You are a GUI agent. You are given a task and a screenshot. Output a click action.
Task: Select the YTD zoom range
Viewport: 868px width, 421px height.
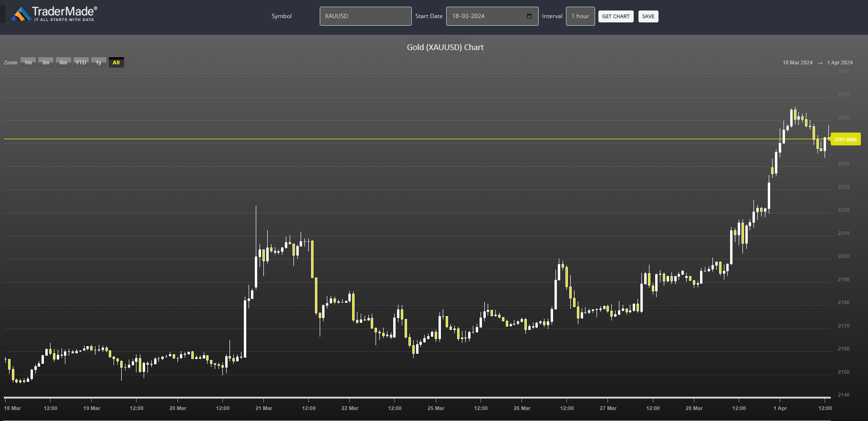[81, 62]
